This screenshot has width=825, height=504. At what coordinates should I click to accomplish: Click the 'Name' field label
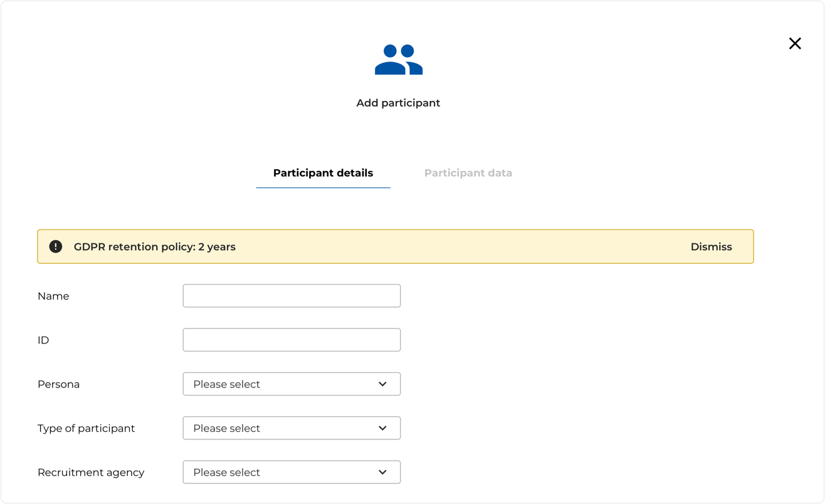pyautogui.click(x=53, y=296)
